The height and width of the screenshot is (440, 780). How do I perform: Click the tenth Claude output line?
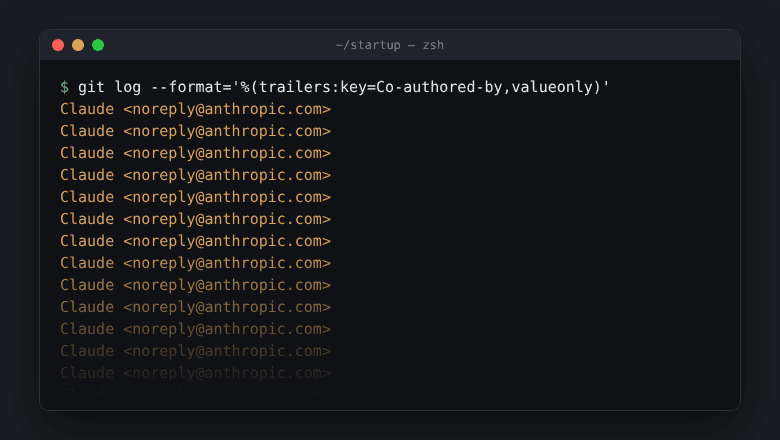tap(195, 307)
